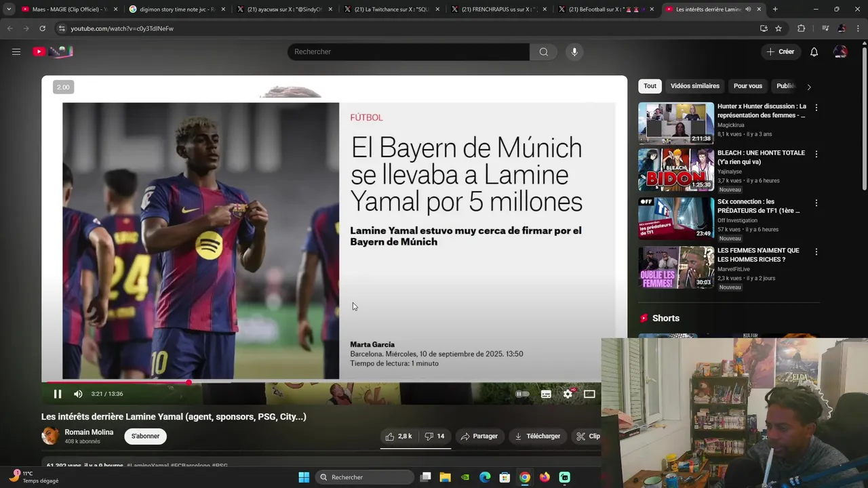Select the Pour vous chip

[x=748, y=86]
